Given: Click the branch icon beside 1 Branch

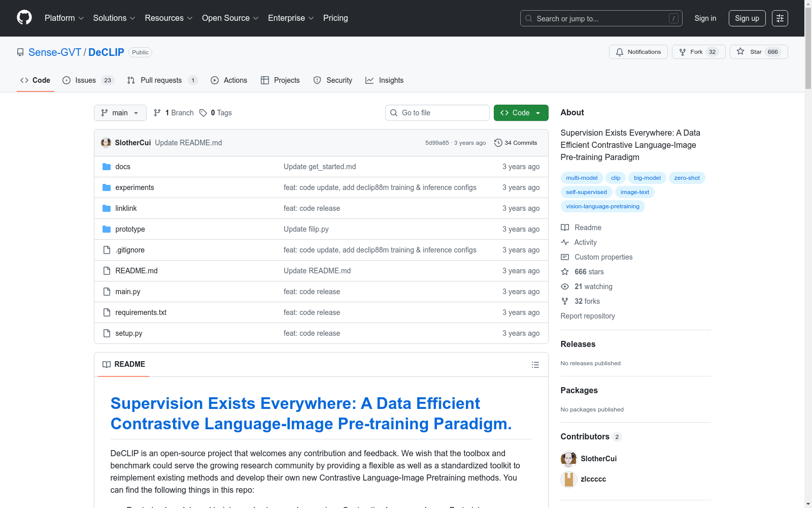Looking at the screenshot, I should [x=157, y=113].
